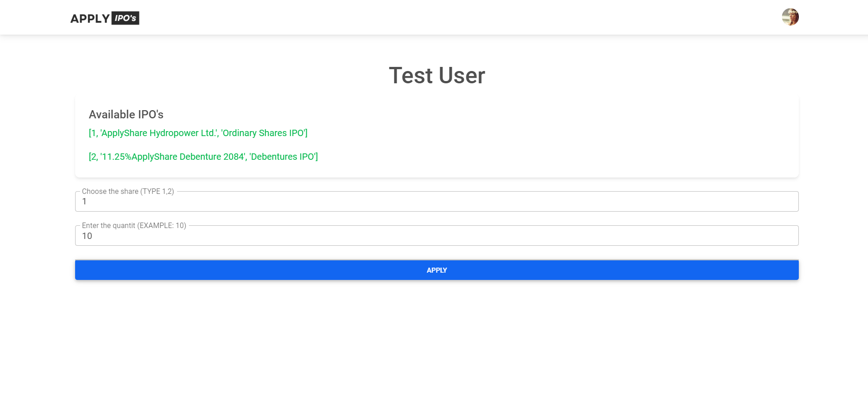Click the Choose the share (TYPE 1,2) label
The image size is (868, 406).
pos(127,191)
